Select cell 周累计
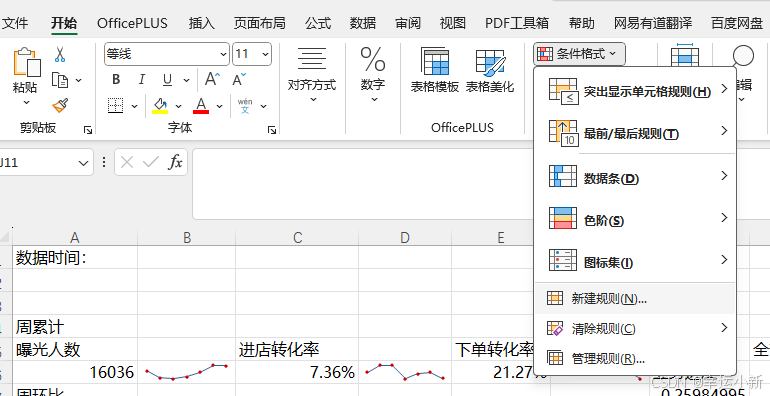The image size is (770, 396). pos(75,326)
